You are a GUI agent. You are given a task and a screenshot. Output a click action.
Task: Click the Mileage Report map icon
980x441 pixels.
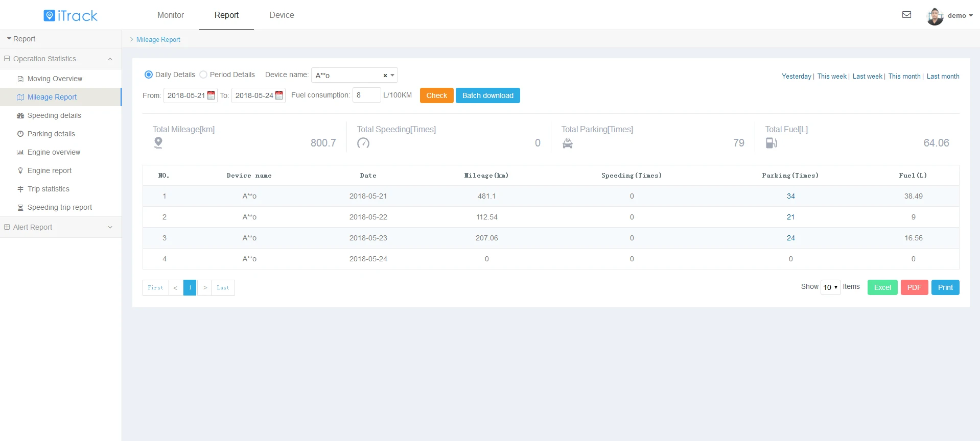(20, 97)
